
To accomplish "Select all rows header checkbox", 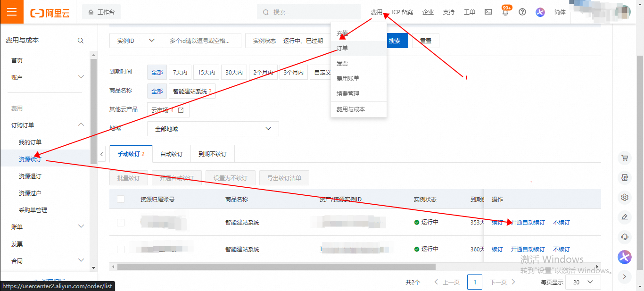I will coord(121,199).
